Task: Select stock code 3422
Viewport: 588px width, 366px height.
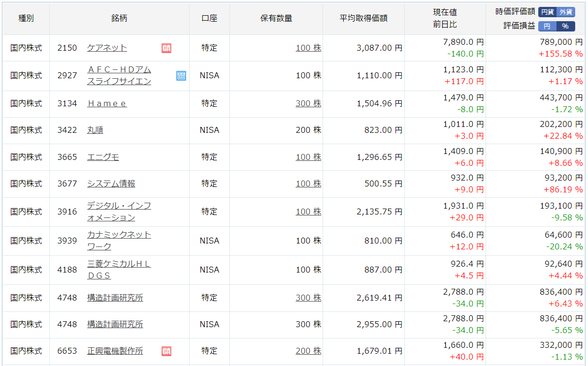Action: [x=67, y=130]
